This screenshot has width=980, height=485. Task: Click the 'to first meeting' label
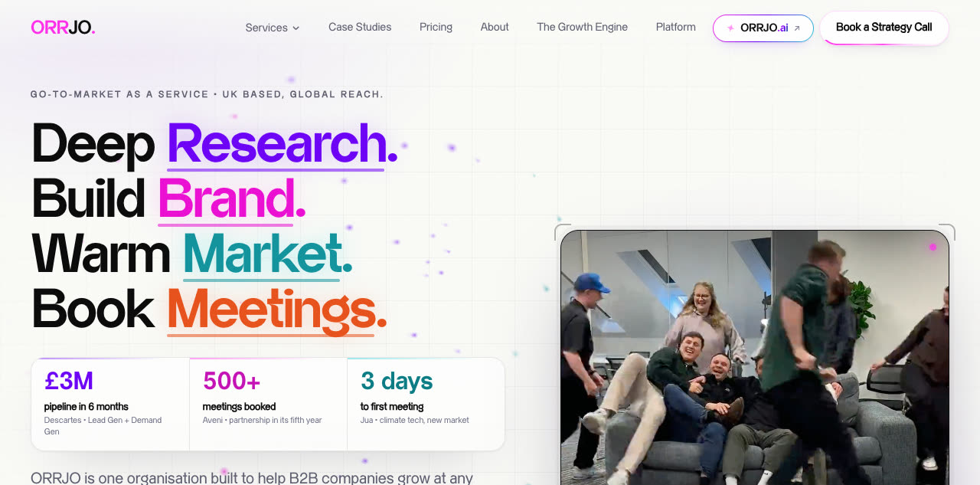click(x=392, y=407)
